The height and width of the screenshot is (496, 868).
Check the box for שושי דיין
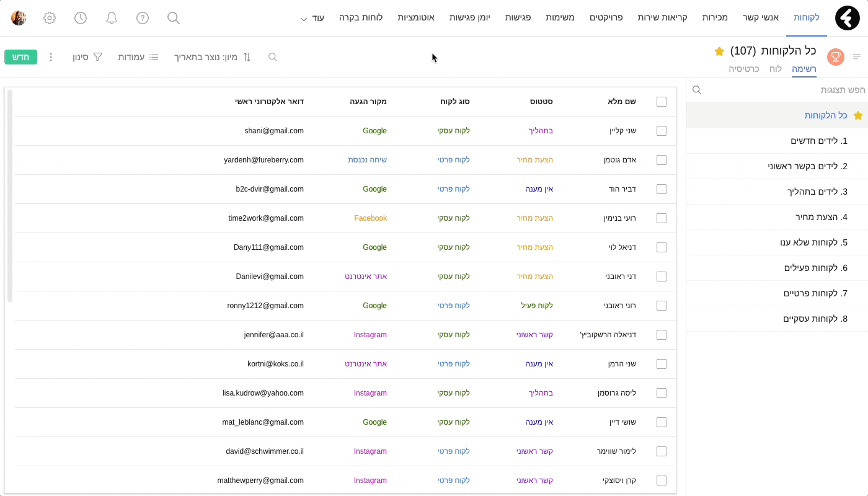pyautogui.click(x=662, y=422)
